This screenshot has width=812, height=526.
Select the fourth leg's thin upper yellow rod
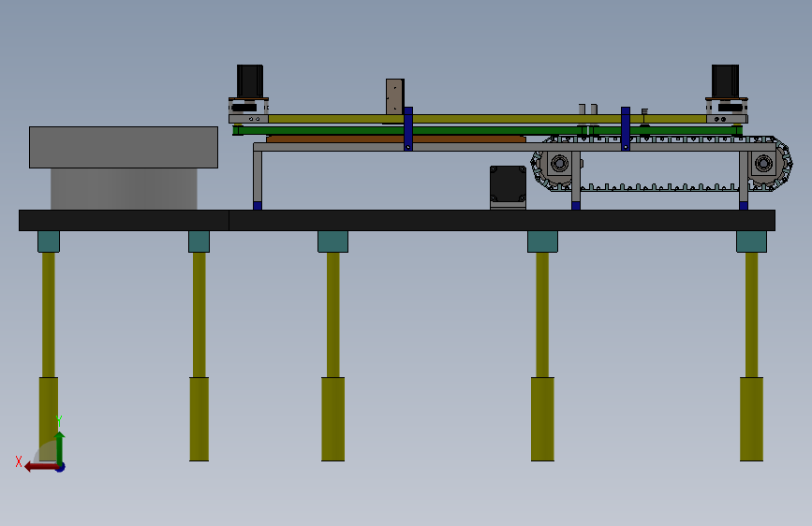pos(542,314)
